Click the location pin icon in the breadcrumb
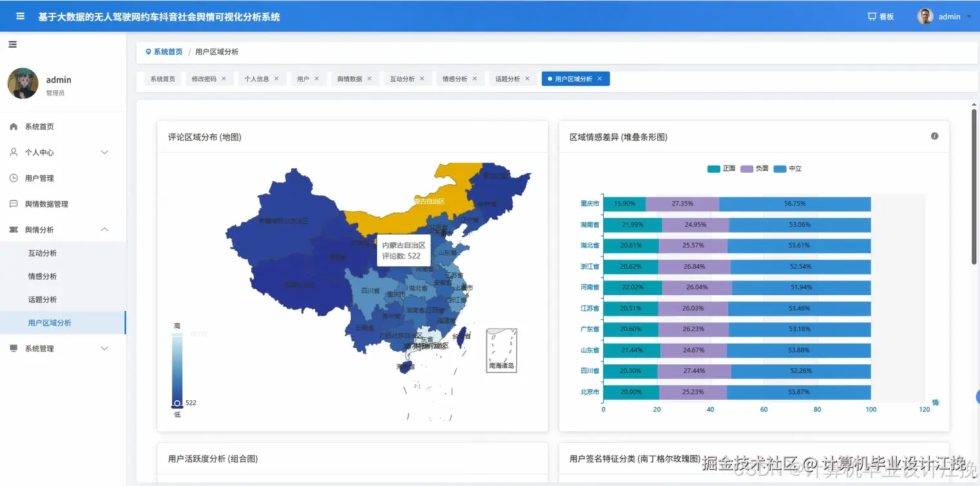The height and width of the screenshot is (486, 980). pyautogui.click(x=148, y=52)
